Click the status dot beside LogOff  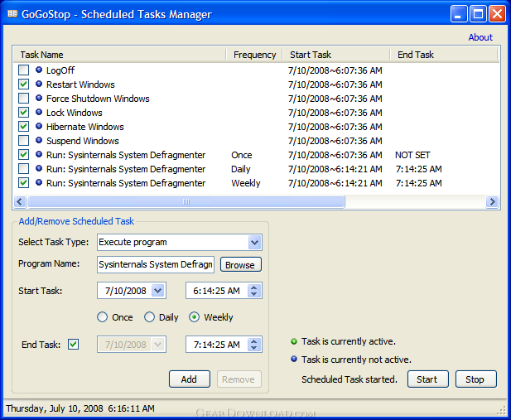coord(39,70)
